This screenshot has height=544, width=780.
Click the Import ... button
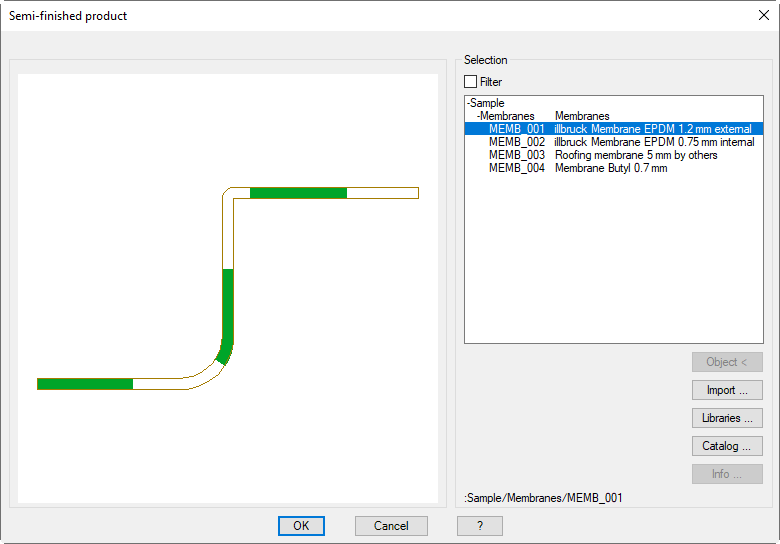[727, 390]
